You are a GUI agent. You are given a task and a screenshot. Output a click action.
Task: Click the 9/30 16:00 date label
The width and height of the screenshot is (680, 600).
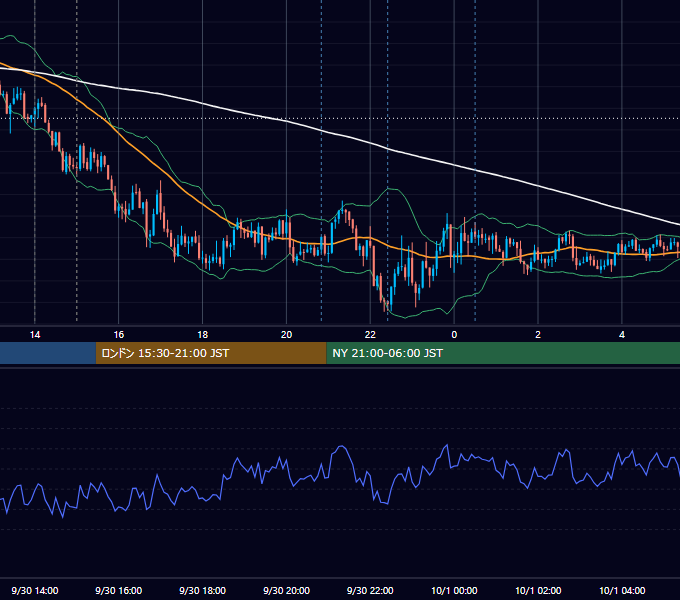click(118, 590)
